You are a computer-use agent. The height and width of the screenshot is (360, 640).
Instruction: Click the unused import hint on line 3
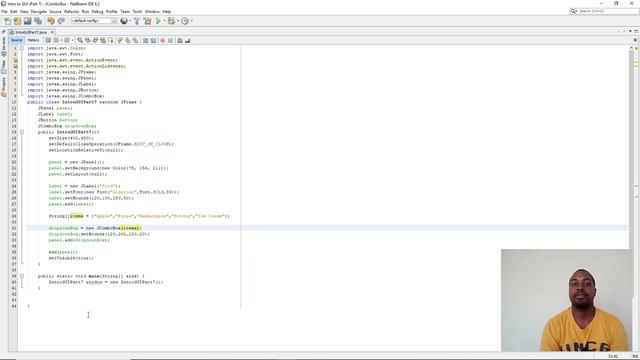pos(16,60)
